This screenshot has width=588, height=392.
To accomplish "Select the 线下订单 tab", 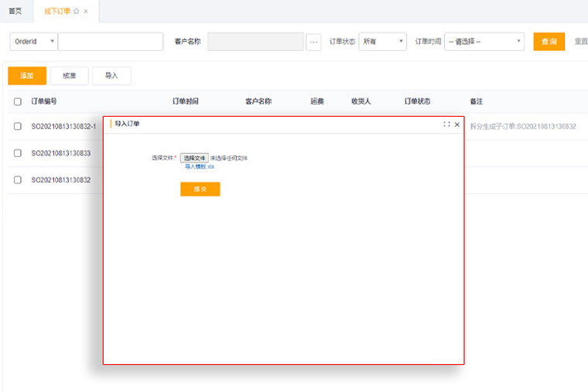I will 56,12.
